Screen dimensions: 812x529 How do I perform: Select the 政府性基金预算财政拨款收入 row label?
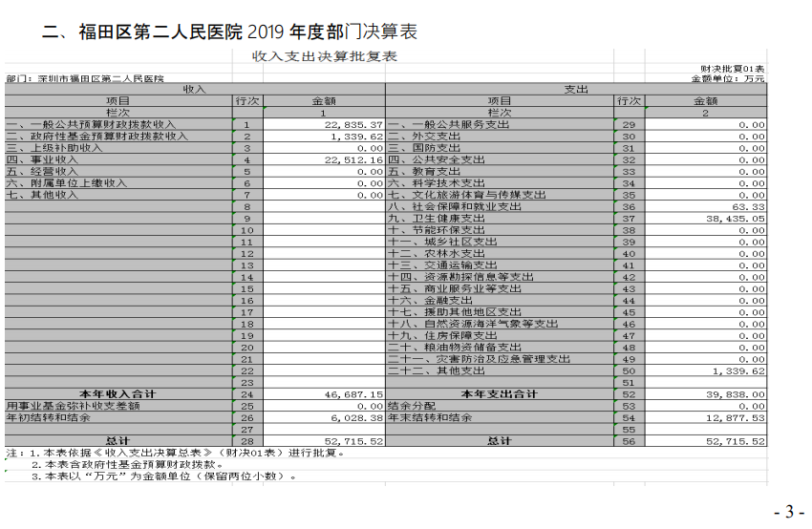click(96, 137)
